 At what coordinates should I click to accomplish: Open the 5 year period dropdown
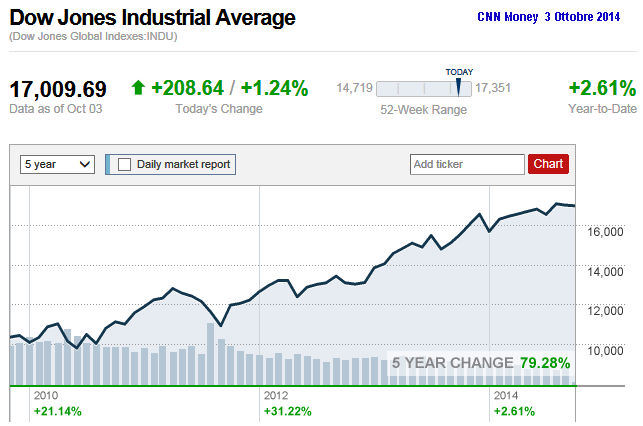(57, 164)
